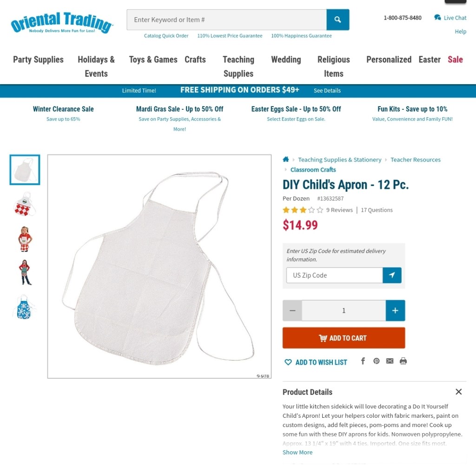Open the Sale menu item
This screenshot has height=468, width=476.
coord(455,60)
